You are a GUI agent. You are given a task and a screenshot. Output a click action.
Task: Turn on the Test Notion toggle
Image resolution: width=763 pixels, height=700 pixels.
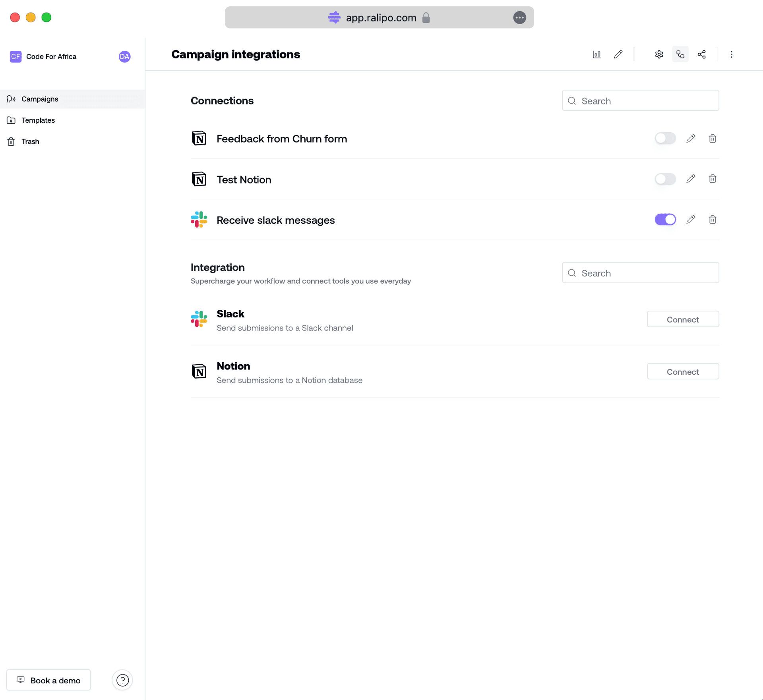tap(665, 179)
